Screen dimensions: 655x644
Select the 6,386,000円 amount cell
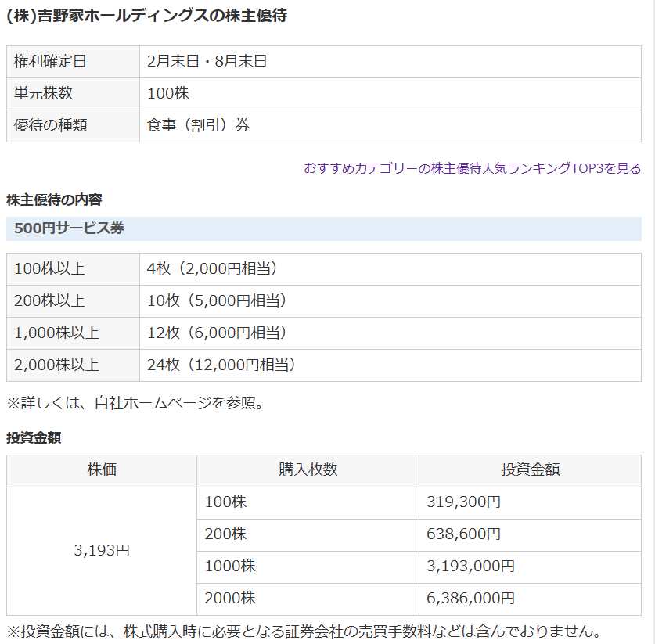pos(530,599)
